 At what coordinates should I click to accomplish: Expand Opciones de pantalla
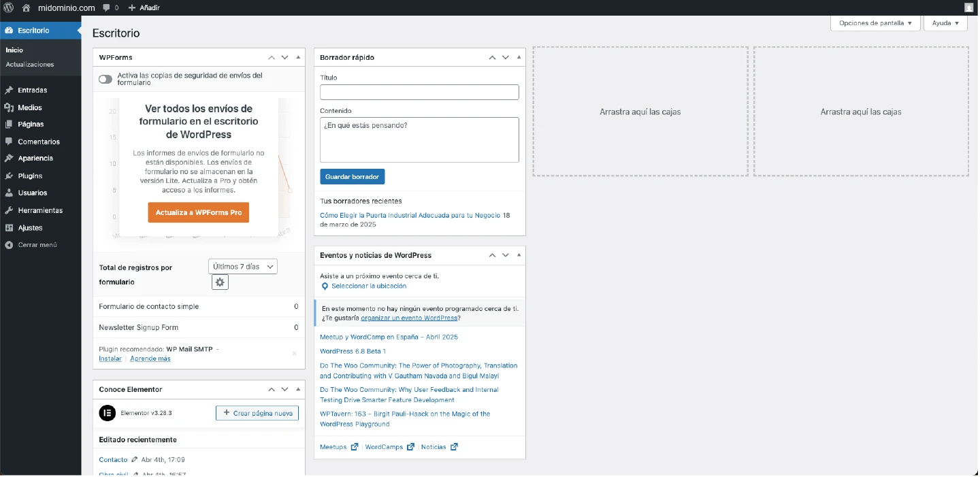875,23
